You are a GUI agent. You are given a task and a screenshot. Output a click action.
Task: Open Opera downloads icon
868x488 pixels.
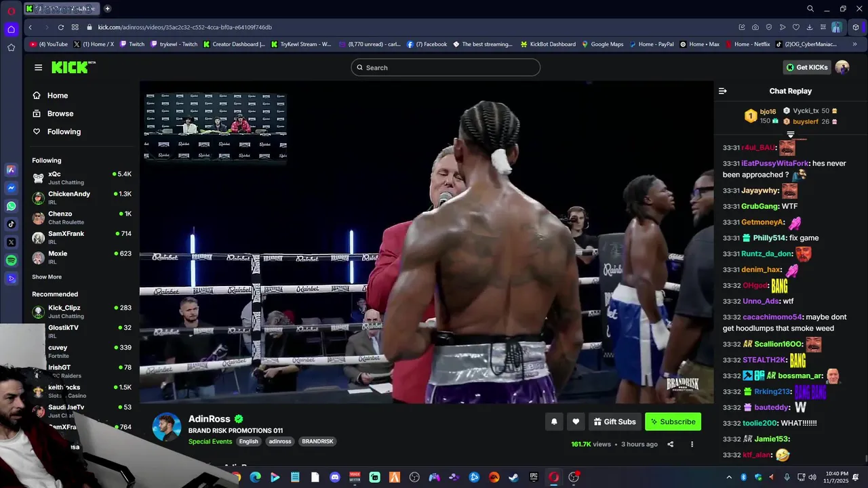pyautogui.click(x=809, y=27)
